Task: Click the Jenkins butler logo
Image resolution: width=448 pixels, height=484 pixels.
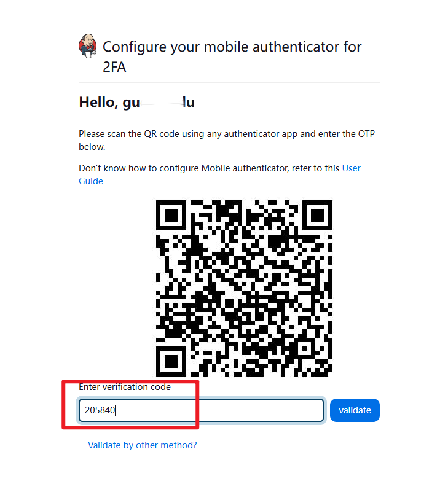Action: point(88,46)
